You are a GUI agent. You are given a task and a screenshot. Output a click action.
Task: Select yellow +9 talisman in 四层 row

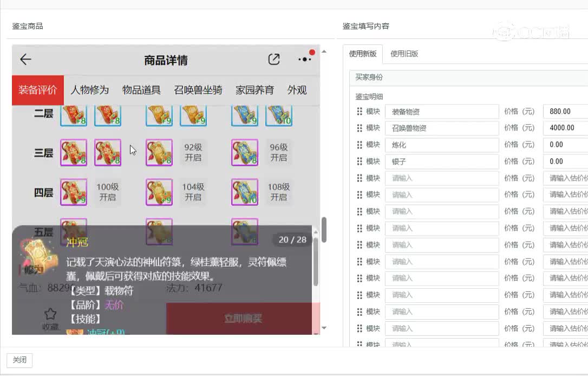tap(159, 192)
